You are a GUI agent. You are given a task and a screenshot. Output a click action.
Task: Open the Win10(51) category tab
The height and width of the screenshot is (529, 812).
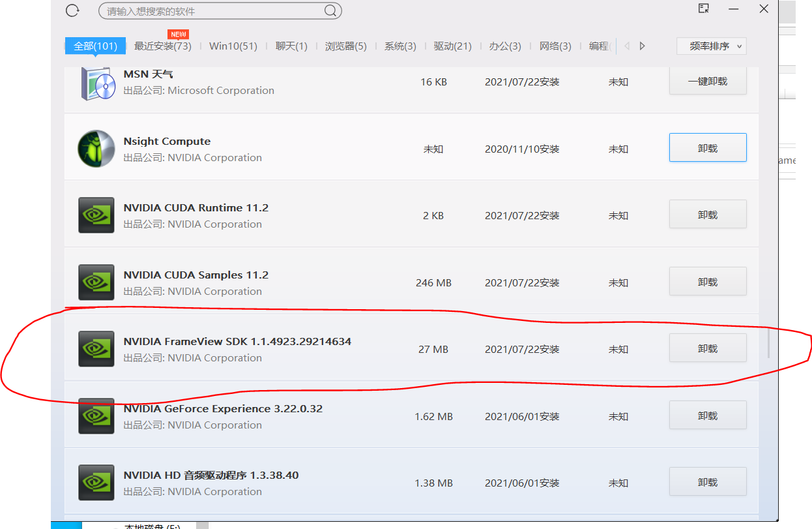(x=233, y=46)
